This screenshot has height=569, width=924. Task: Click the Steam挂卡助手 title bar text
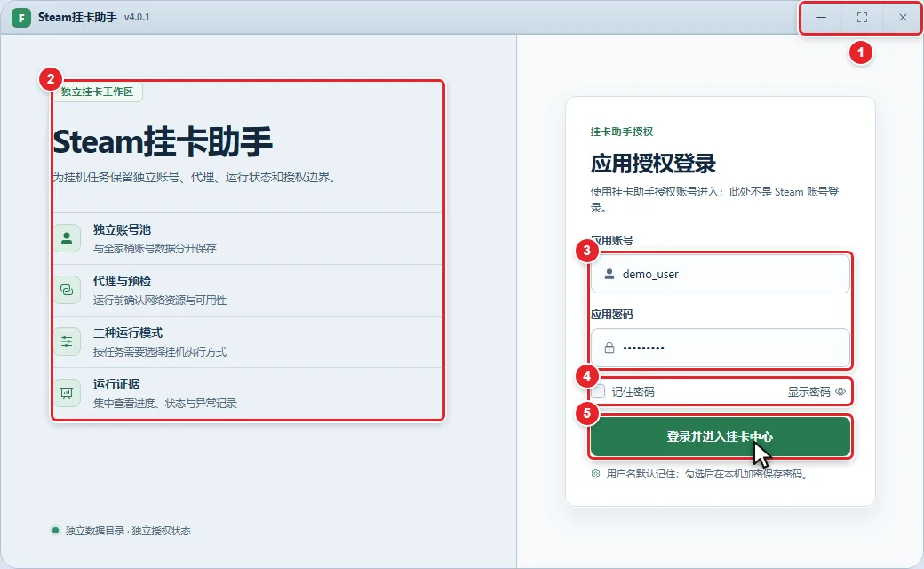78,18
